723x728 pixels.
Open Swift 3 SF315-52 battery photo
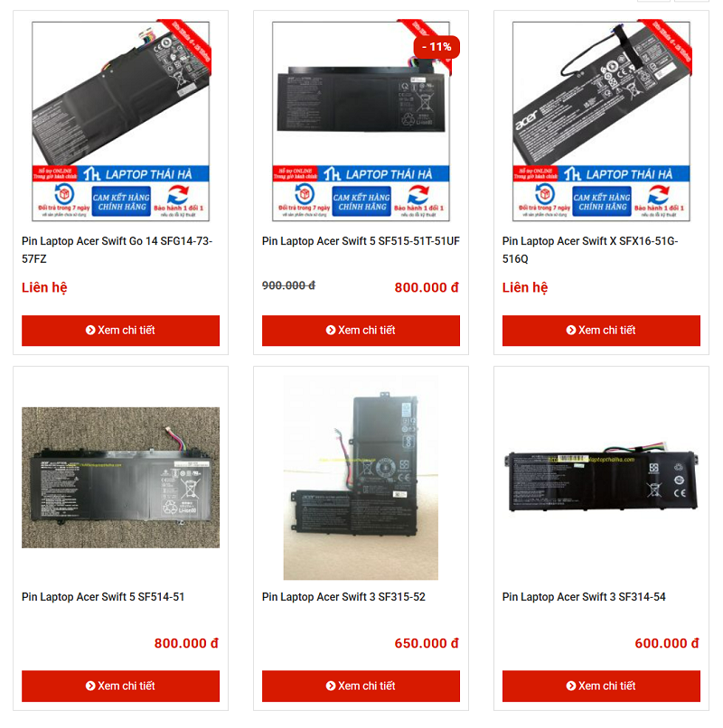pos(361,477)
